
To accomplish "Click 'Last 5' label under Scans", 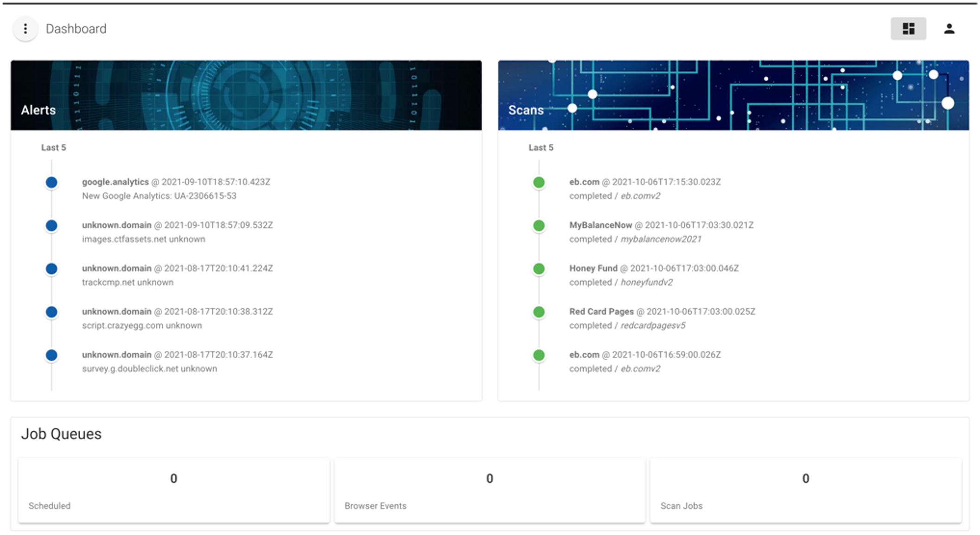I will (x=541, y=147).
